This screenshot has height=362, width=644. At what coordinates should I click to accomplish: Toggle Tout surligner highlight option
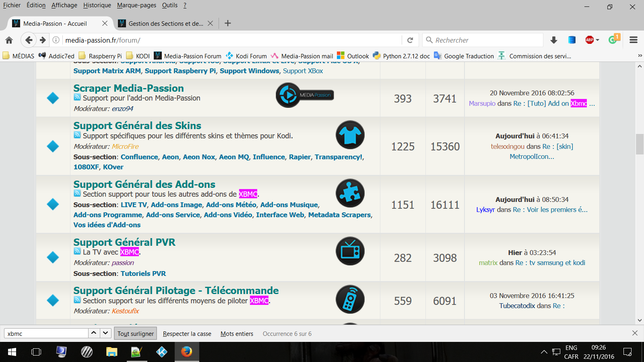coord(136,334)
